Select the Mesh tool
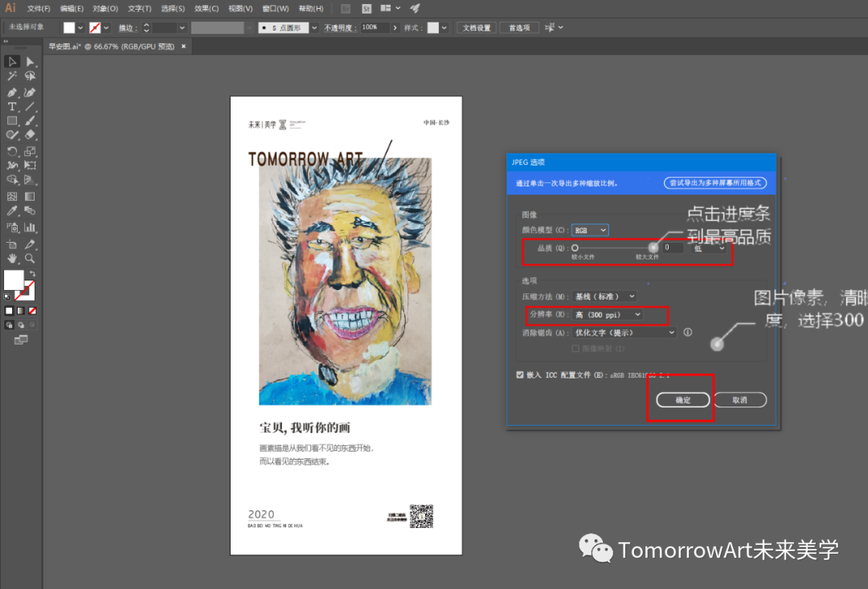This screenshot has height=589, width=868. pyautogui.click(x=12, y=197)
